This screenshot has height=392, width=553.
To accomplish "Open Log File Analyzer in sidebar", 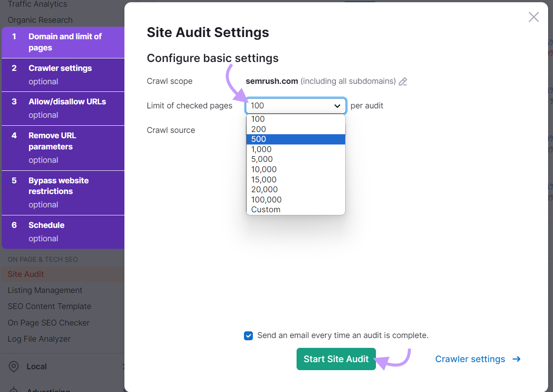I will [x=39, y=339].
